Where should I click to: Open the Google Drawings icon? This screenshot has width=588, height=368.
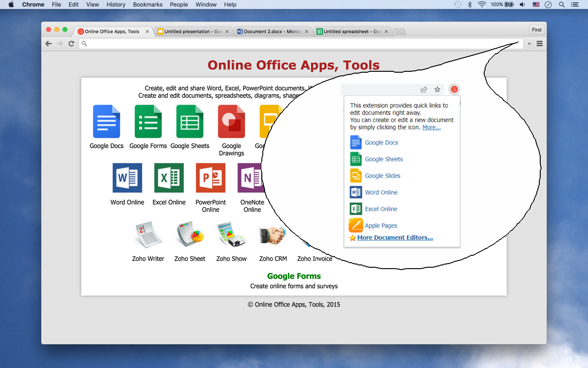click(232, 121)
